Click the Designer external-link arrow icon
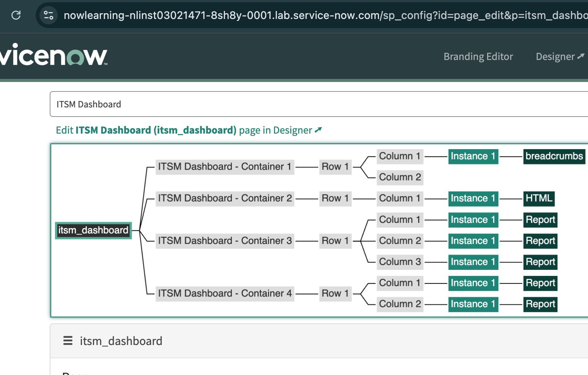The width and height of the screenshot is (588, 375). (x=581, y=56)
